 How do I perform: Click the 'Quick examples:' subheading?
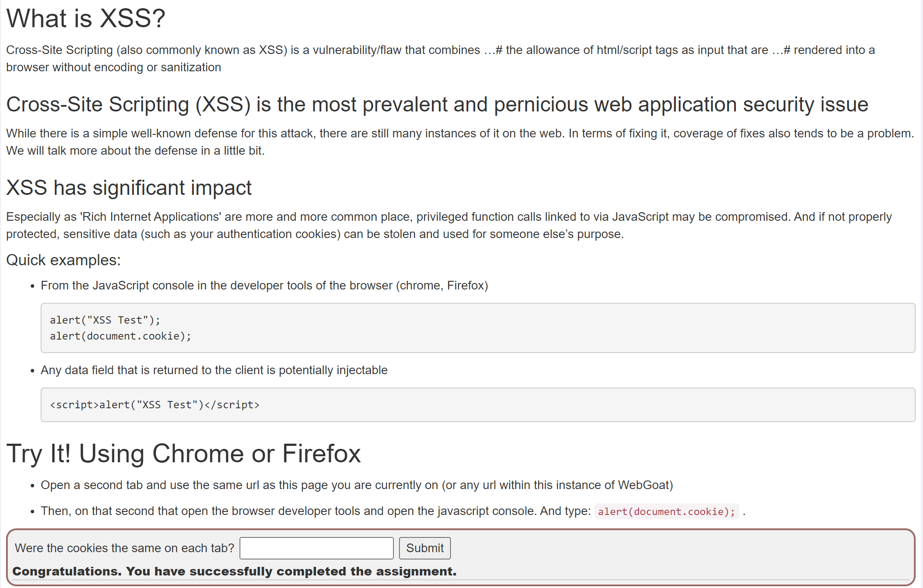pyautogui.click(x=63, y=260)
